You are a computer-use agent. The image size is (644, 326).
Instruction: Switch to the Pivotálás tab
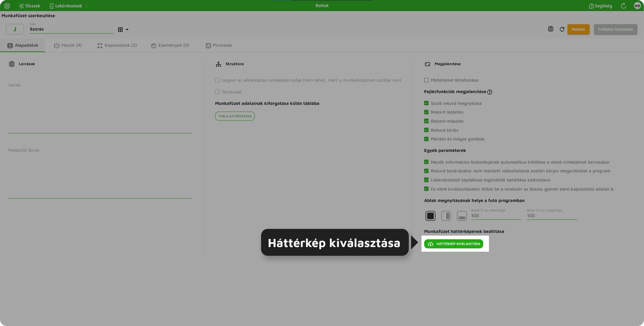(219, 45)
